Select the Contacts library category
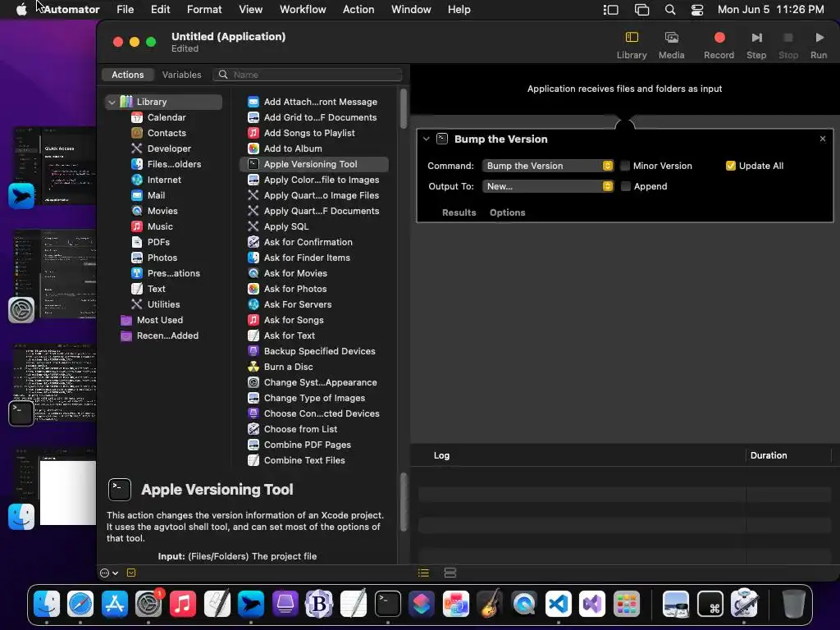The height and width of the screenshot is (630, 840). [167, 133]
